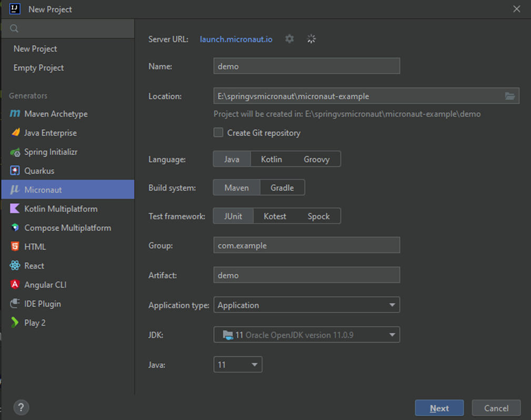Click the IDE Plugin plug icon

click(15, 304)
